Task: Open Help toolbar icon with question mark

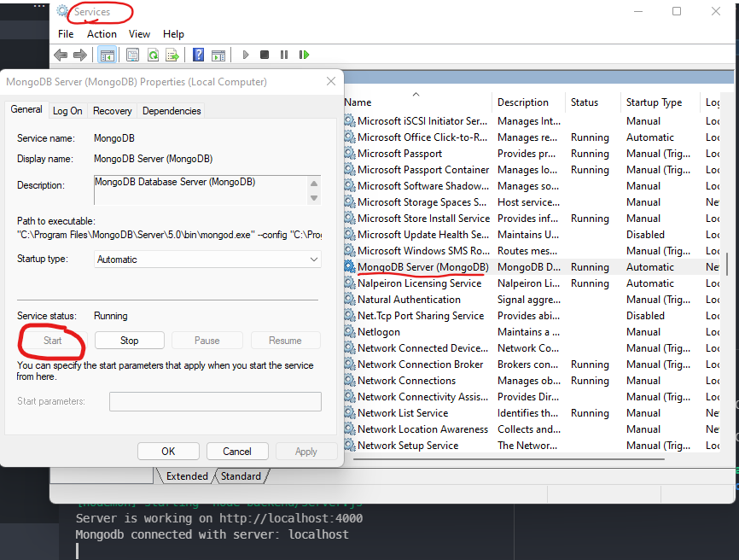Action: [x=199, y=55]
